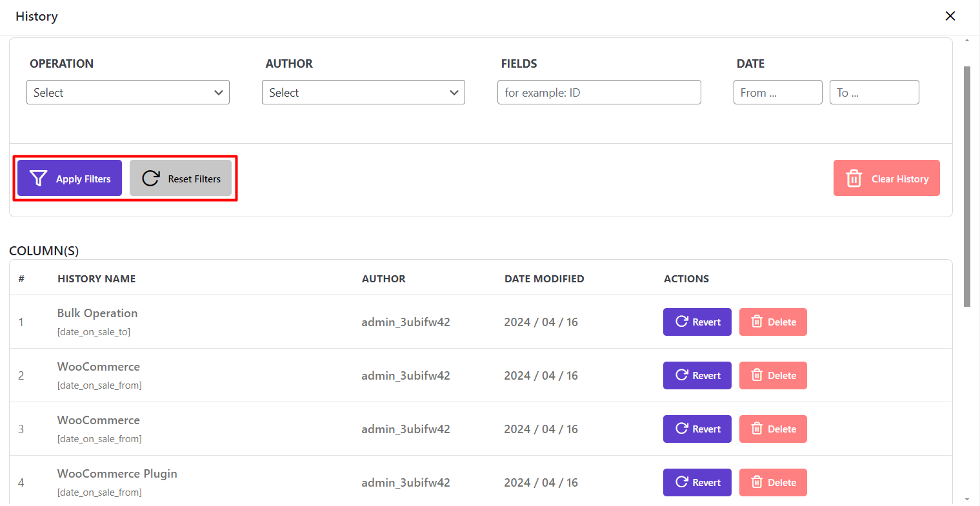Image resolution: width=980 pixels, height=506 pixels.
Task: Open the Author select dropdown
Action: pos(363,92)
